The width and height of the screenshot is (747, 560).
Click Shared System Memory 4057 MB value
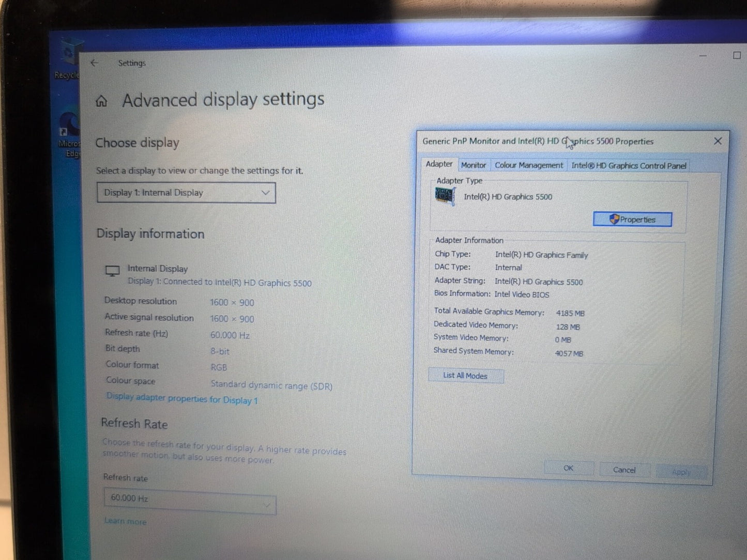click(x=569, y=354)
